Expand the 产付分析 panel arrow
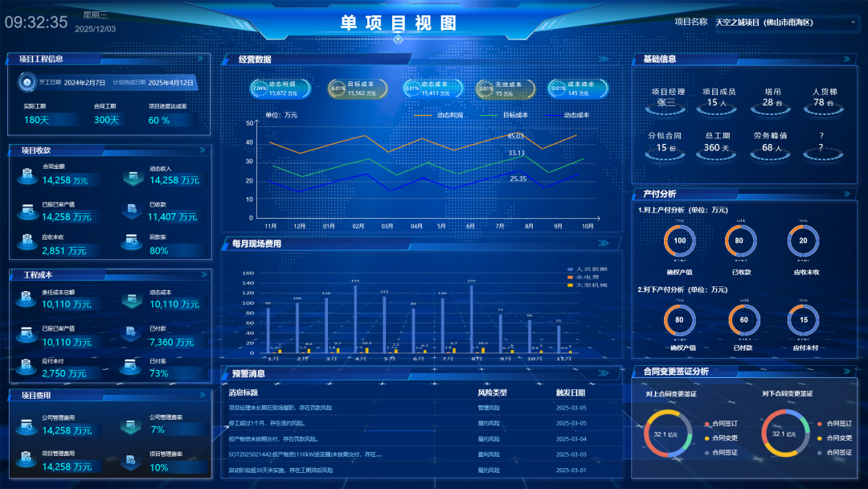This screenshot has height=489, width=868. 847,194
